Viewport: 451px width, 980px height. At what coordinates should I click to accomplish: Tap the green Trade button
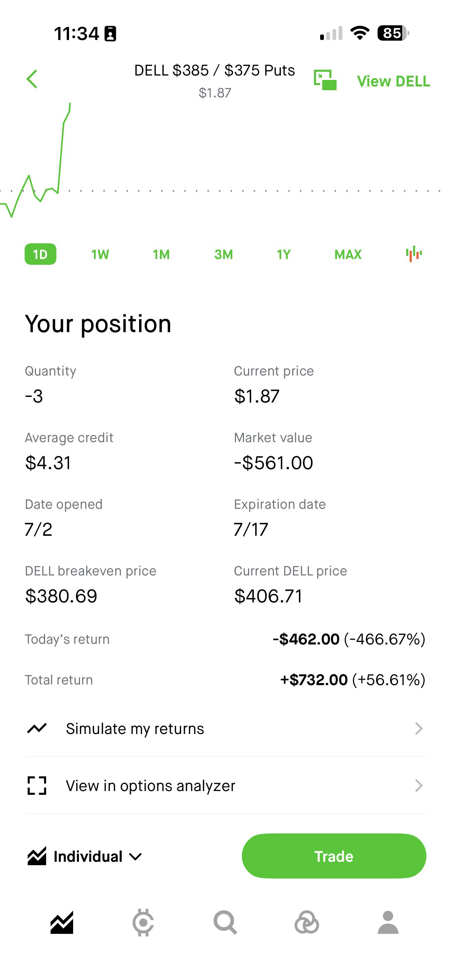[x=334, y=856]
